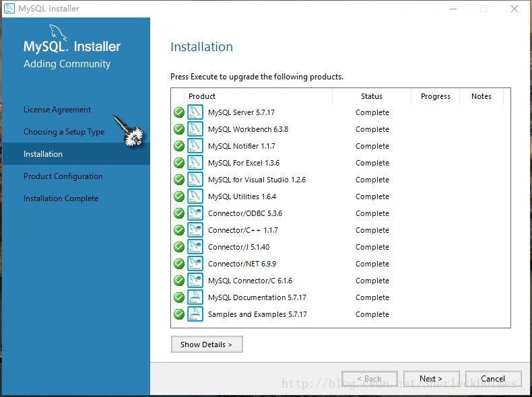The width and height of the screenshot is (532, 397).
Task: Click the MySQL Documentation 5.7.17 icon
Action: tap(195, 297)
